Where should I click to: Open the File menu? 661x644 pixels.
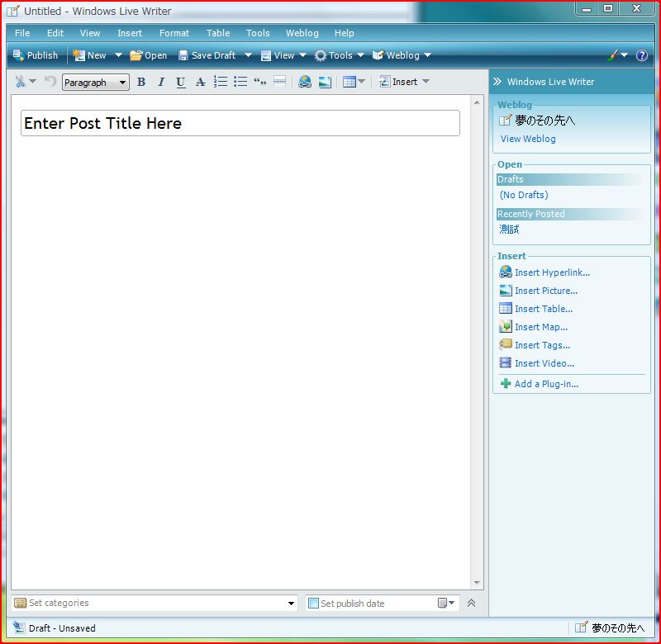(22, 33)
